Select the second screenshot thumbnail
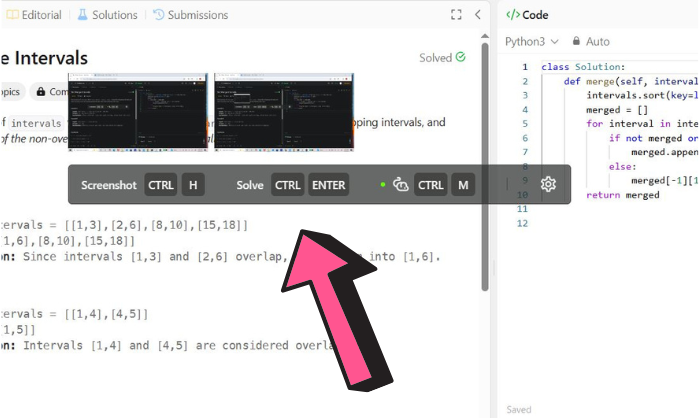 click(x=285, y=111)
